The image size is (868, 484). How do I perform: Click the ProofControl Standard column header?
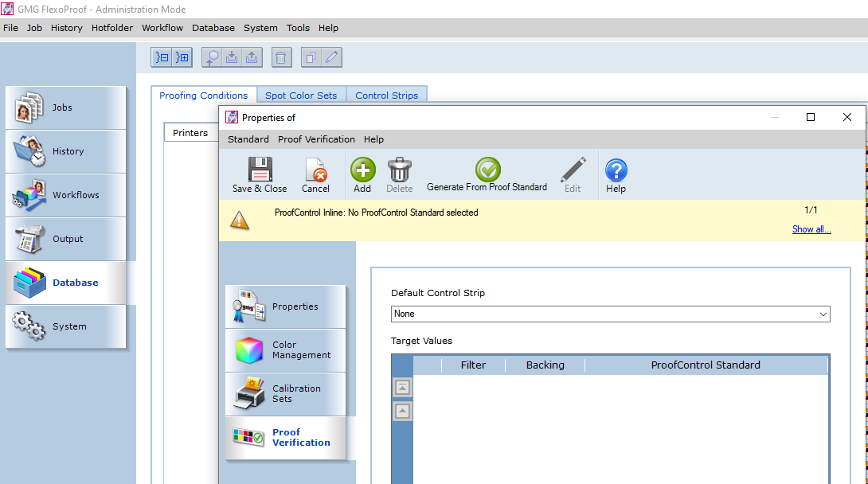(706, 365)
